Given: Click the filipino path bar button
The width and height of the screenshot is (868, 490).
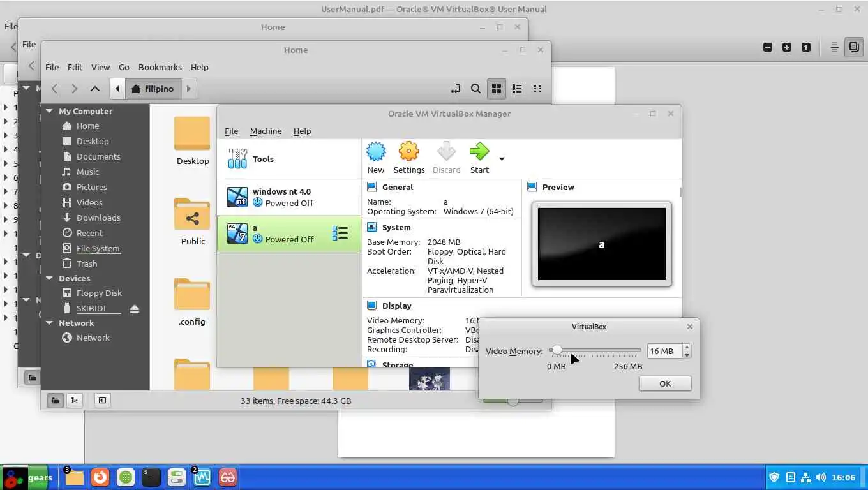Looking at the screenshot, I should click(x=153, y=89).
